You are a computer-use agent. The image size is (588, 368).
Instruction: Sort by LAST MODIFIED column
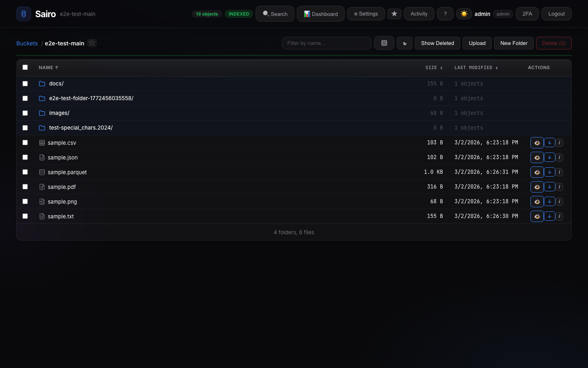(476, 67)
